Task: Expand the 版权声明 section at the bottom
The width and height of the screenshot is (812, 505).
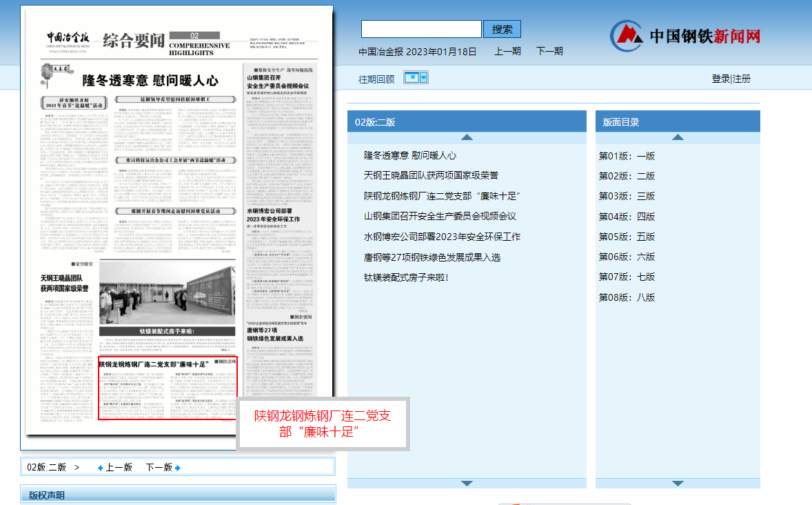Action: (x=46, y=493)
